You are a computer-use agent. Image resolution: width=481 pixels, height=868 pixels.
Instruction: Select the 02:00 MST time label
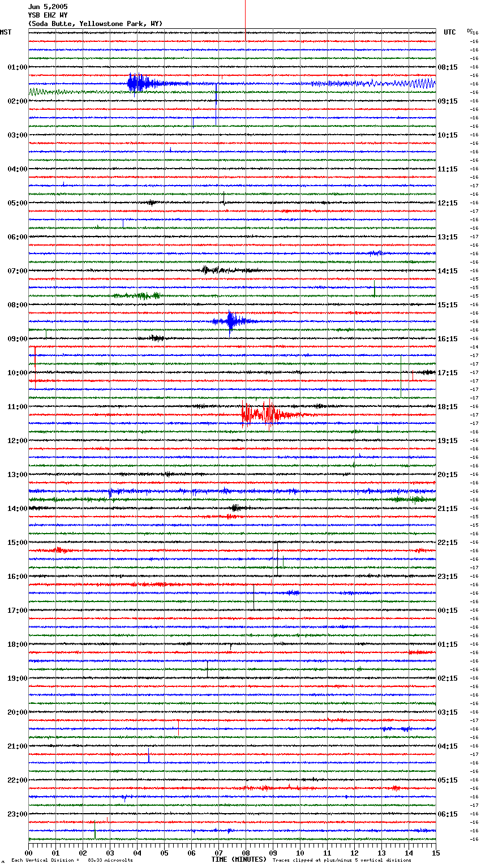click(x=18, y=101)
